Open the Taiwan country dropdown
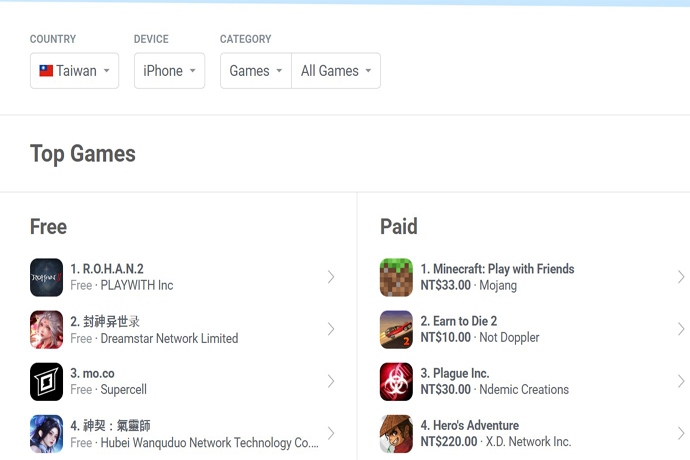 coord(74,70)
